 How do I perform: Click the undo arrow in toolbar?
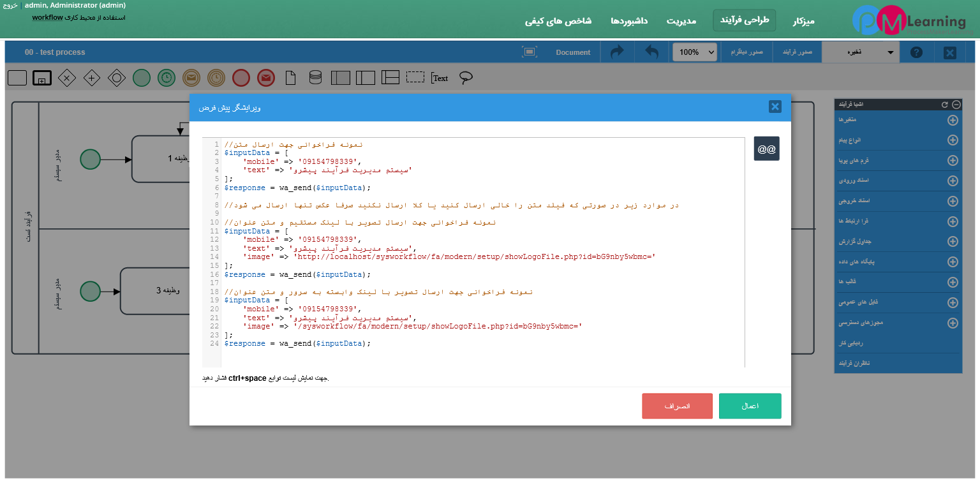coord(651,52)
